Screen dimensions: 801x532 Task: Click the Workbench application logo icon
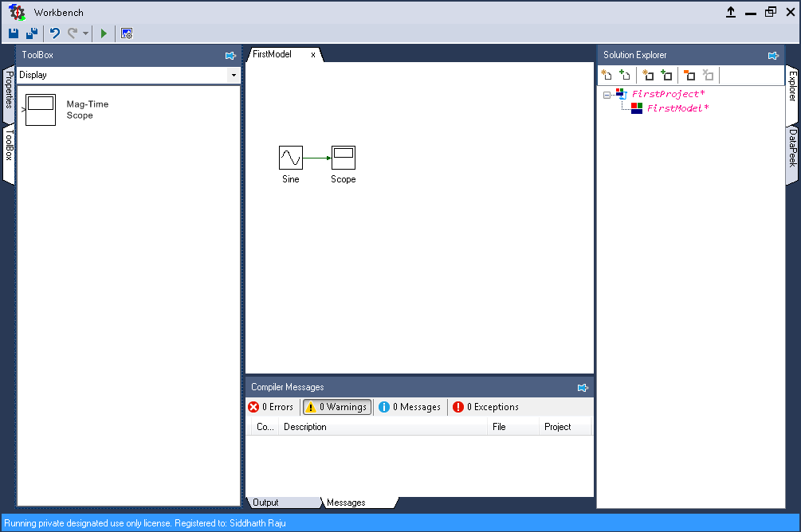coord(17,12)
